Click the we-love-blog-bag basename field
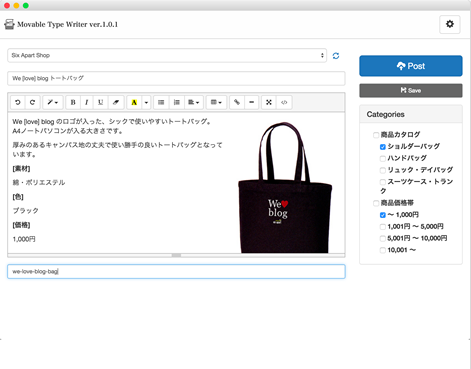The height and width of the screenshot is (369, 471). 176,271
